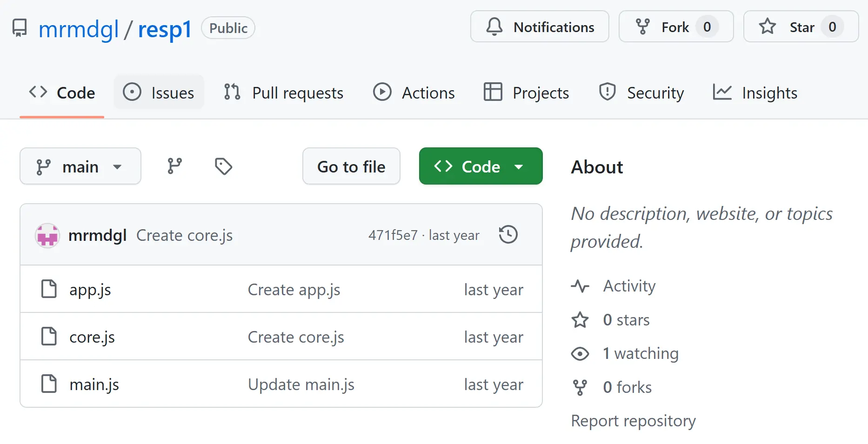Open commit history clock icon
Image resolution: width=868 pixels, height=444 pixels.
click(x=508, y=235)
